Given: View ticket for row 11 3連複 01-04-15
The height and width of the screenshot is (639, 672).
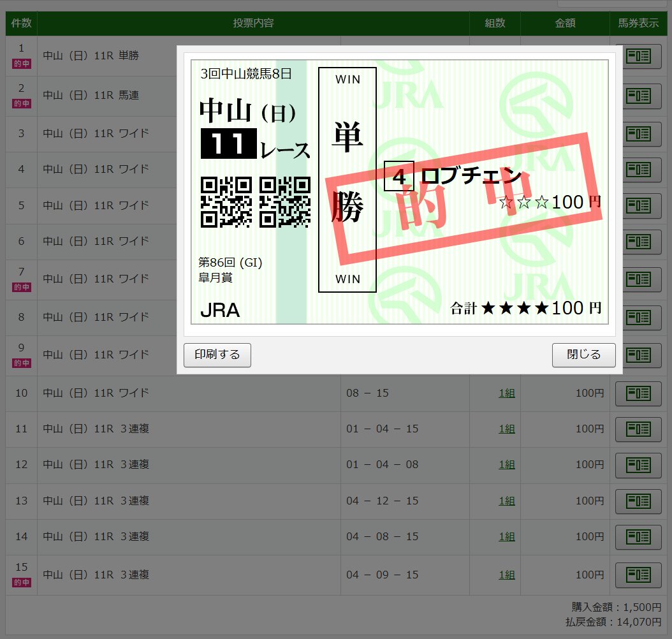Looking at the screenshot, I should pos(639,429).
